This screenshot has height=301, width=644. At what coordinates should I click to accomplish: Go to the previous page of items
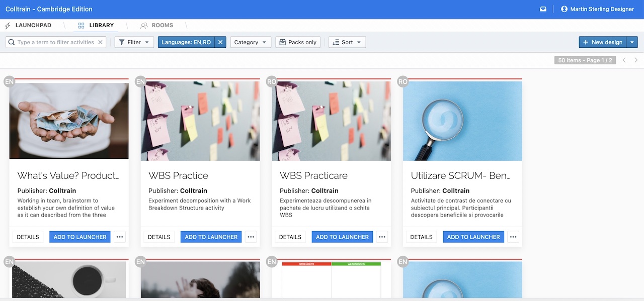click(x=624, y=60)
